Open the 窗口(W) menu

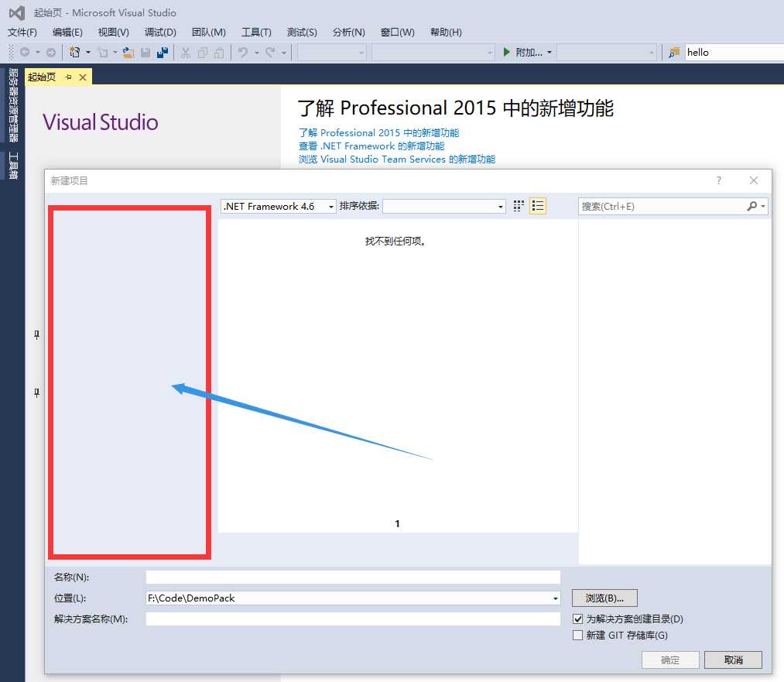click(398, 32)
